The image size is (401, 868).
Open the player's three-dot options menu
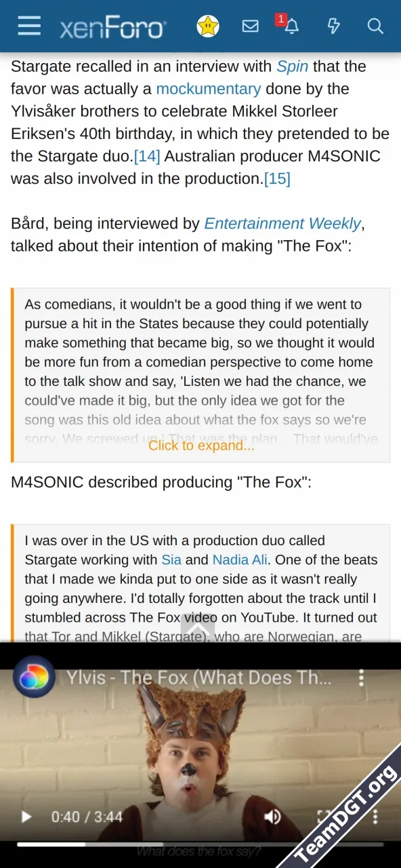click(375, 816)
